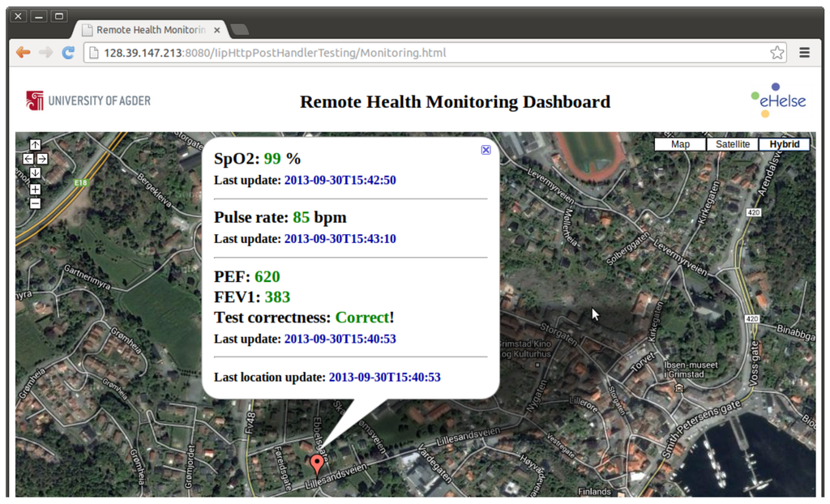Click the red location marker pin
Image resolution: width=830 pixels, height=504 pixels.
tap(317, 464)
